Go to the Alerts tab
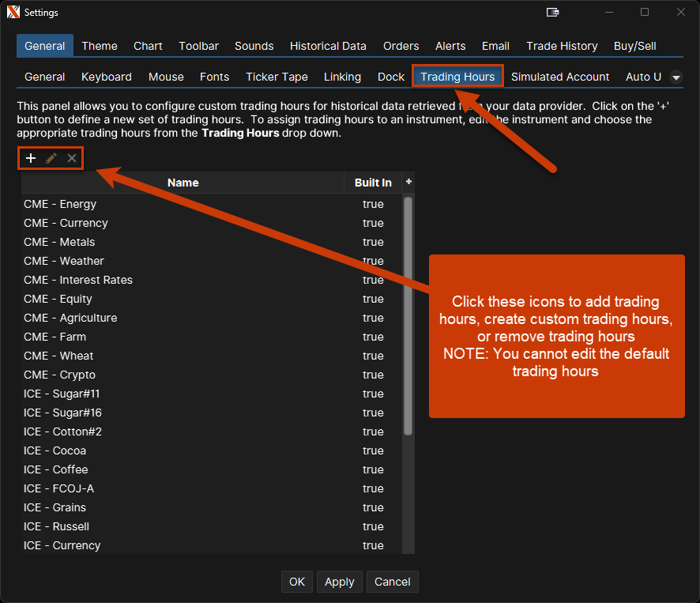 (x=450, y=46)
